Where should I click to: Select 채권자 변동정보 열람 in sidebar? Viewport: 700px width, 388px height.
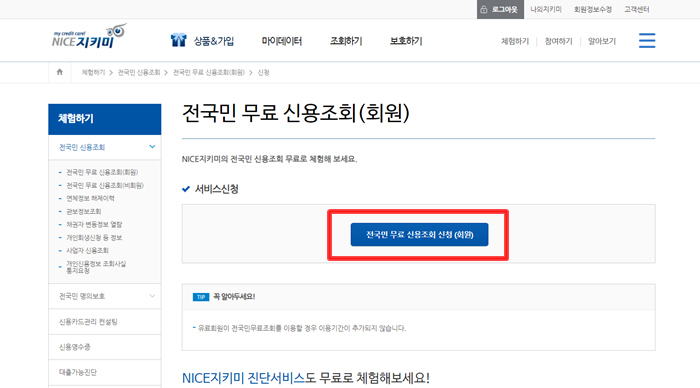coord(94,224)
